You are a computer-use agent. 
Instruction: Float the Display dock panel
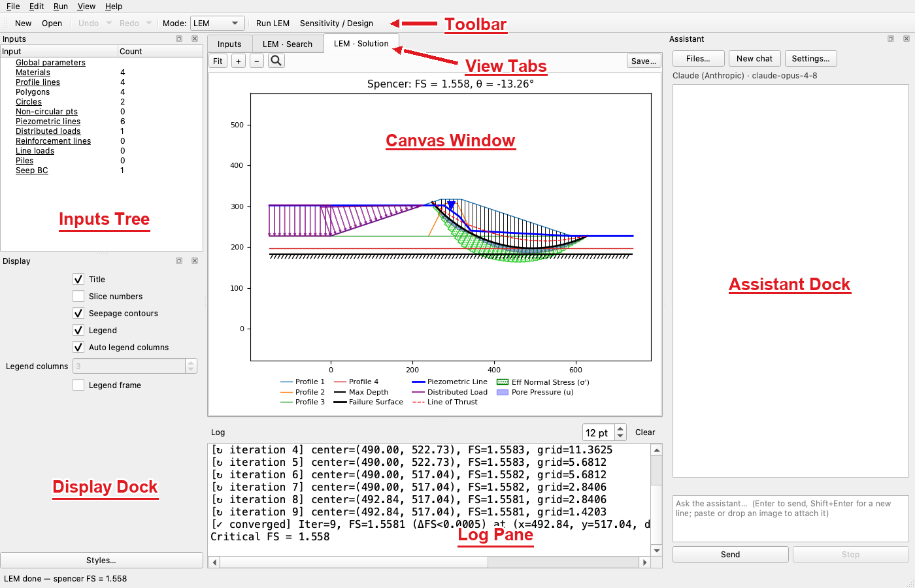click(179, 261)
